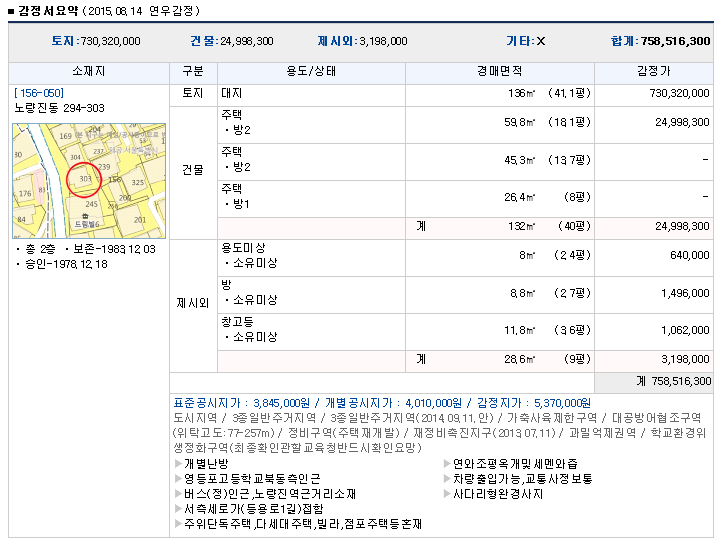Select the 건물 category cell
Screen dimensions: 720x547
193,173
